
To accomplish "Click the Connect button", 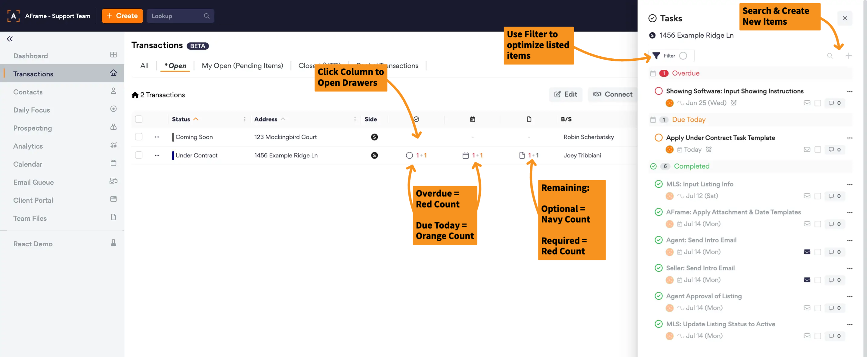I will (612, 94).
